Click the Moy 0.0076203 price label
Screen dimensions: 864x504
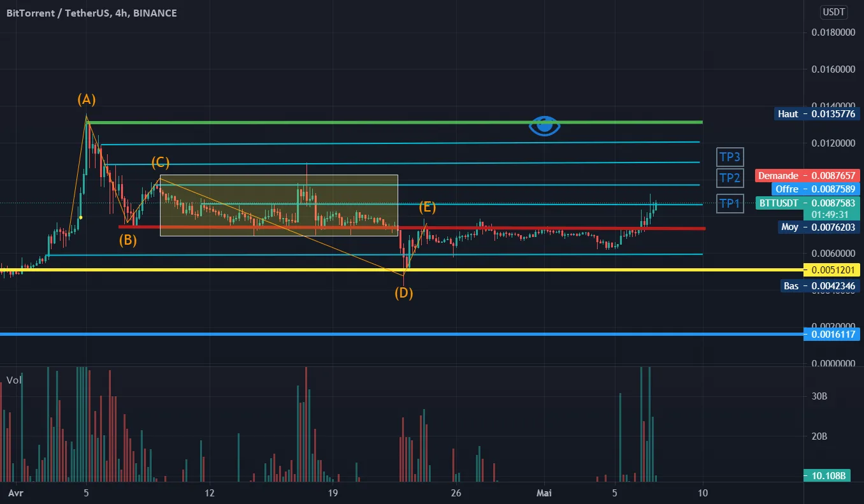pos(820,227)
